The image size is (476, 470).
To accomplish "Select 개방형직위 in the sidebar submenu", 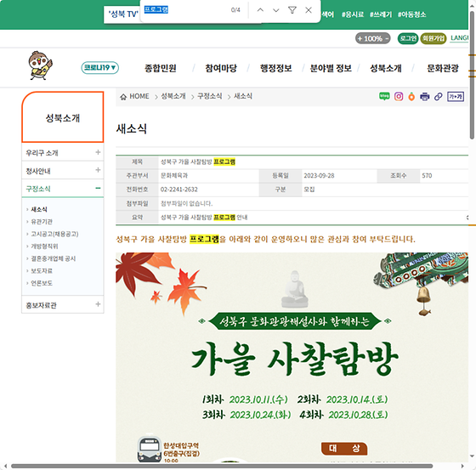I will [44, 246].
